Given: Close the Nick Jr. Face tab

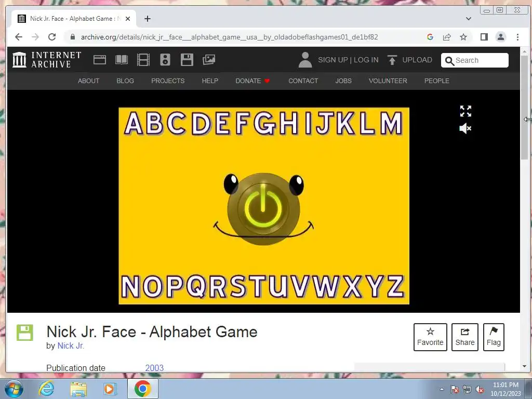Looking at the screenshot, I should pyautogui.click(x=128, y=19).
